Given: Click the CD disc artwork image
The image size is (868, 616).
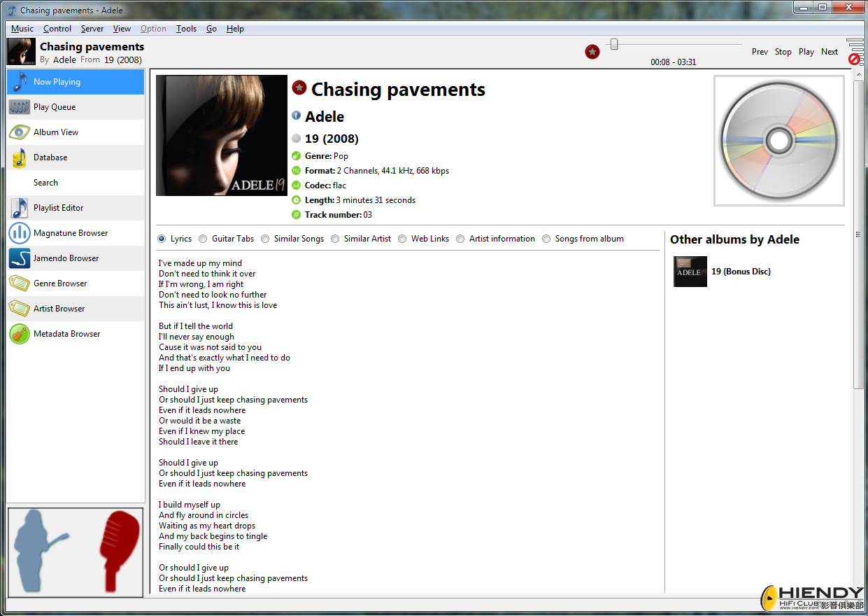Looking at the screenshot, I should [x=779, y=141].
